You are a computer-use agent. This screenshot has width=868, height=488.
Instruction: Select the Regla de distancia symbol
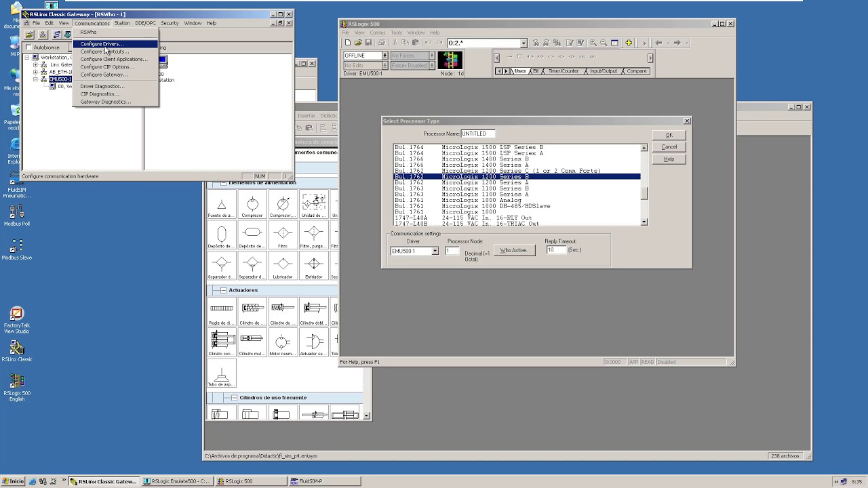(222, 312)
